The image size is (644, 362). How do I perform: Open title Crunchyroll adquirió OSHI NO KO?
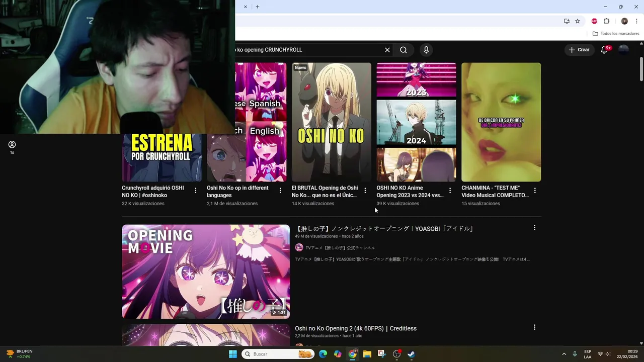tap(153, 192)
